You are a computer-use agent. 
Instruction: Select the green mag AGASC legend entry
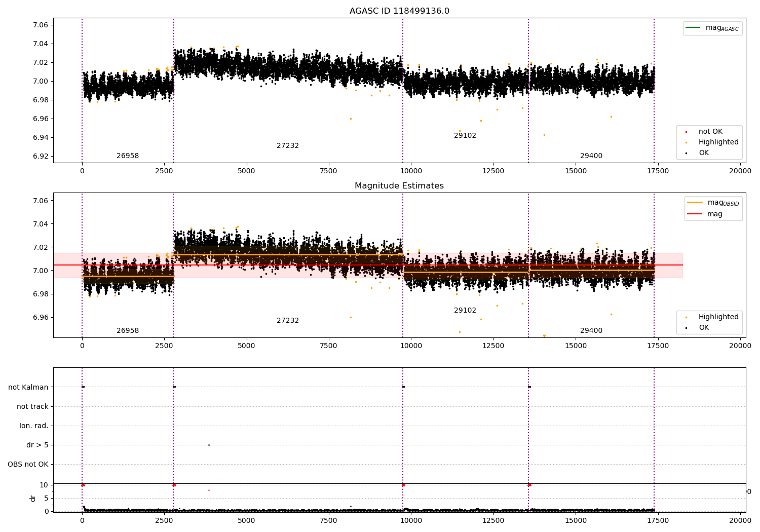pos(712,28)
